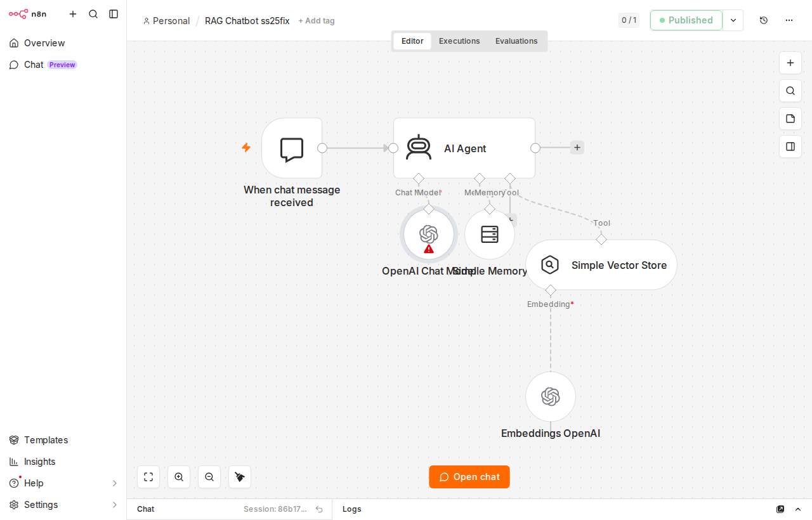
Task: Tidy up the workflow nodes
Action: pos(240,477)
